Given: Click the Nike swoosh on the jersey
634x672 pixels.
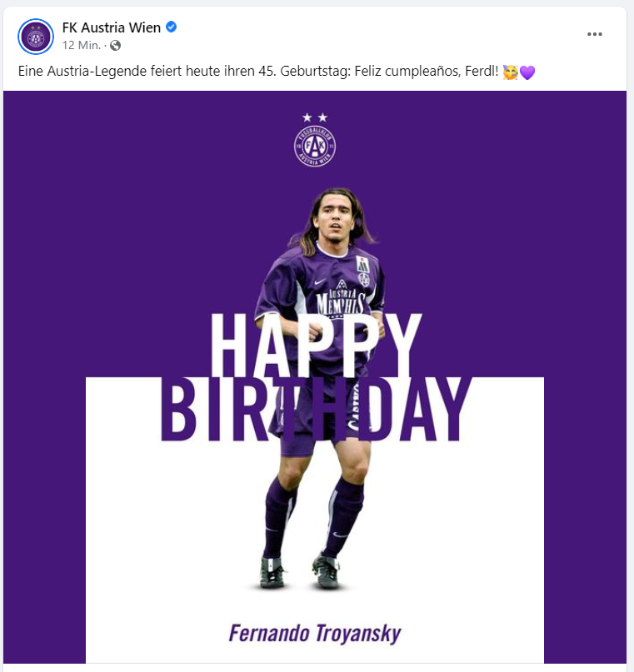Looking at the screenshot, I should click(x=319, y=283).
